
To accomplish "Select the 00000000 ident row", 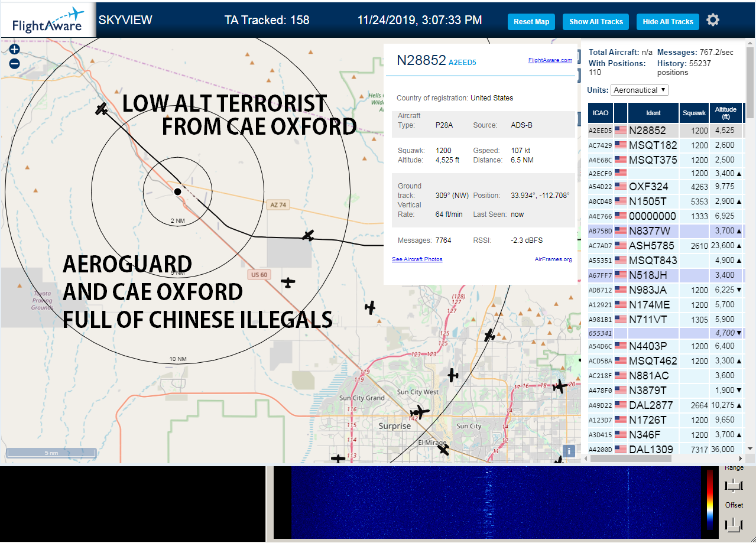I will 666,216.
